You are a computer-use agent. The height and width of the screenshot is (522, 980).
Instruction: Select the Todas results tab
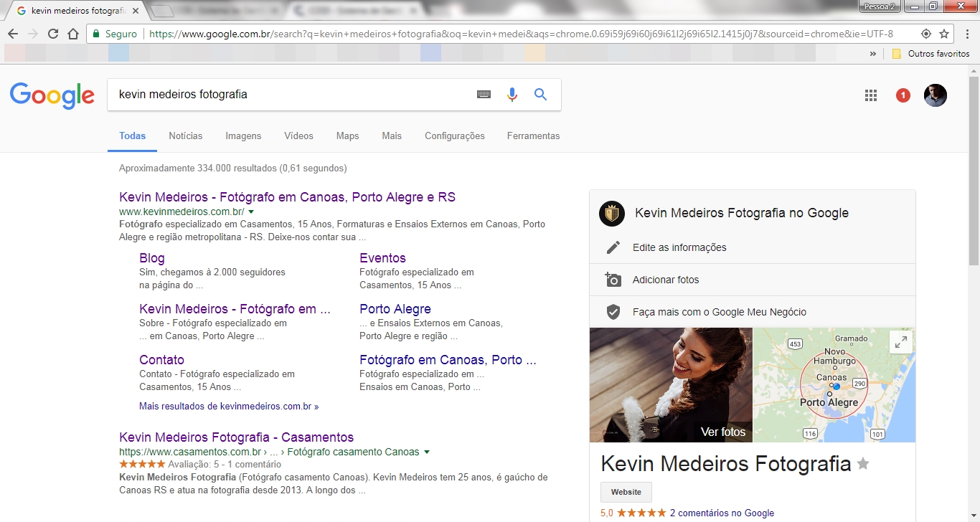coord(133,136)
